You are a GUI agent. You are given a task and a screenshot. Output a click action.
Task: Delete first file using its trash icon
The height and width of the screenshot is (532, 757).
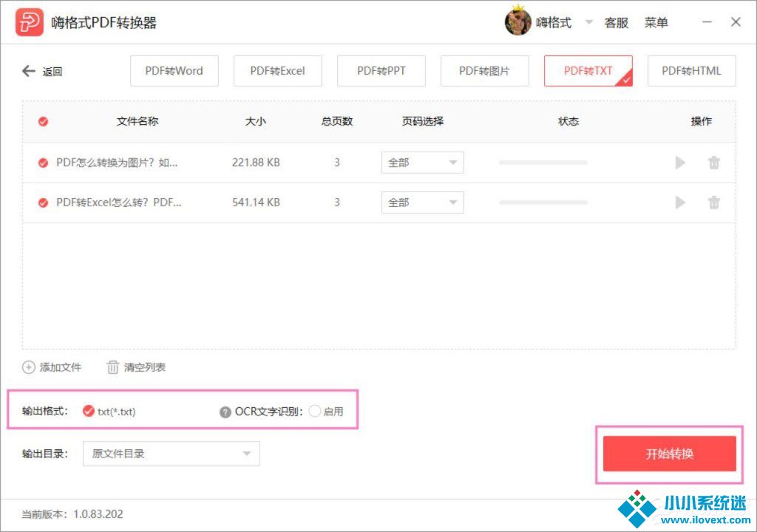[713, 163]
